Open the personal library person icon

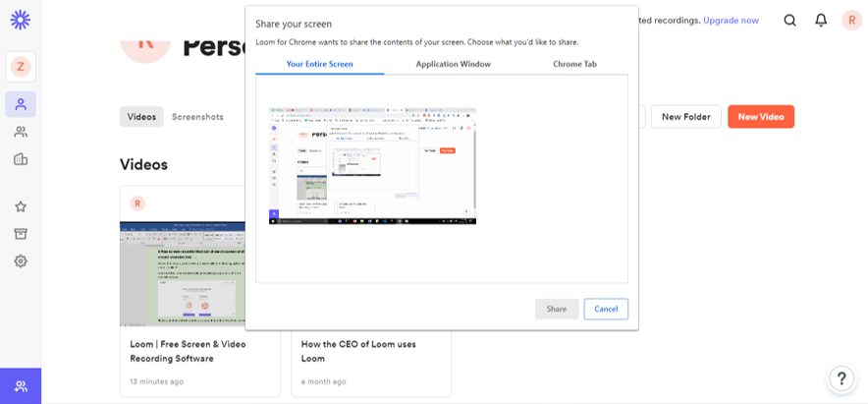coord(21,104)
